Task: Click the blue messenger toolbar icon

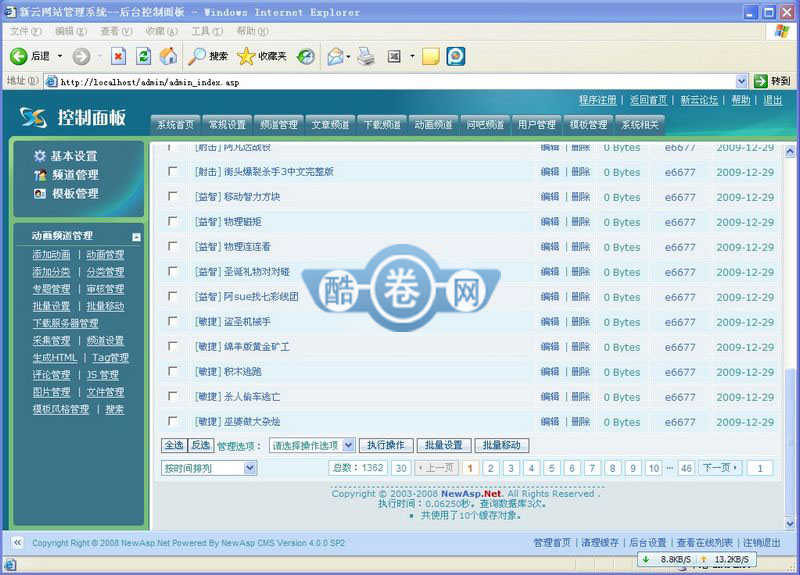Action: [456, 56]
